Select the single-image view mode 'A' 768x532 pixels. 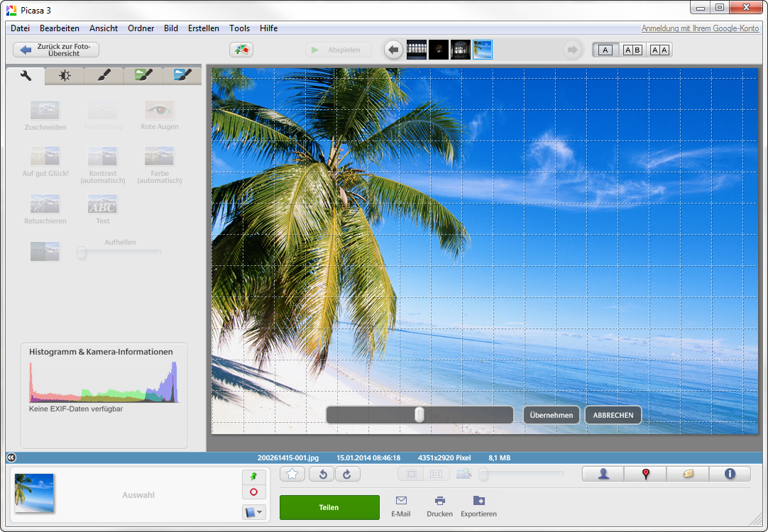pyautogui.click(x=605, y=50)
